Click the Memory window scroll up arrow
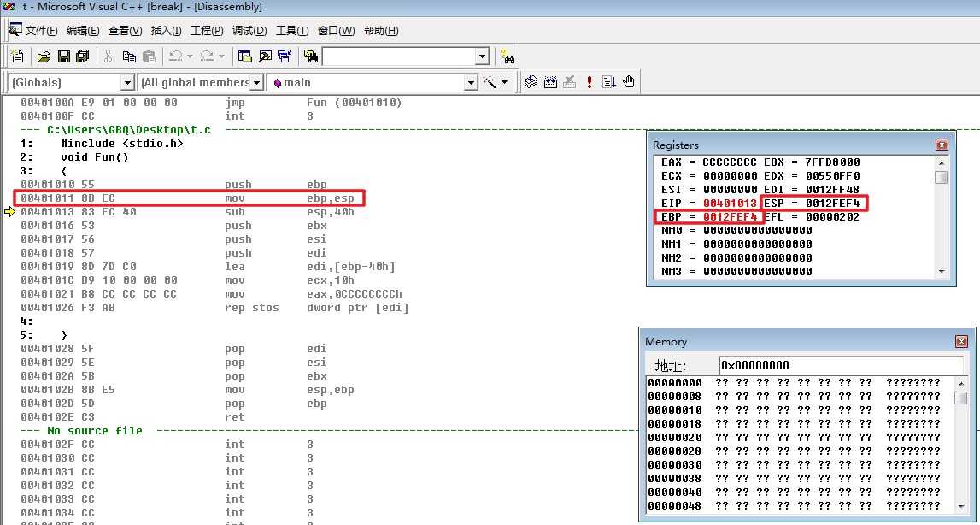The width and height of the screenshot is (980, 525). (x=961, y=384)
